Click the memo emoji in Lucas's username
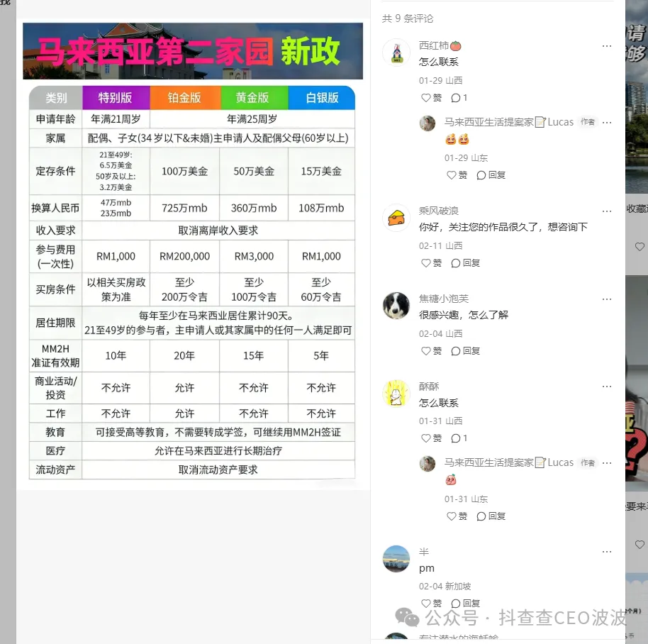This screenshot has width=648, height=644. tap(539, 121)
